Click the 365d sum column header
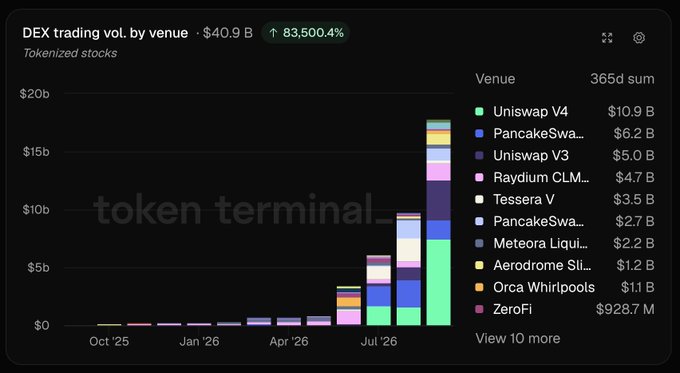The height and width of the screenshot is (373, 680). (x=622, y=79)
